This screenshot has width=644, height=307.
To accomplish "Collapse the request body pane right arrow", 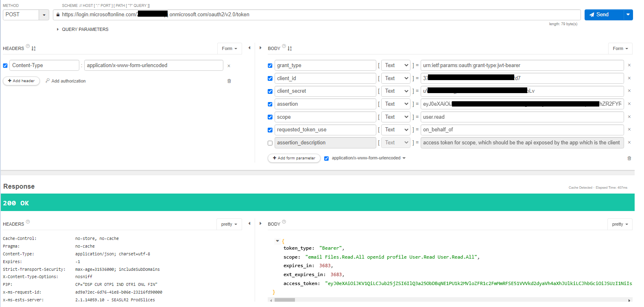I will tap(260, 48).
